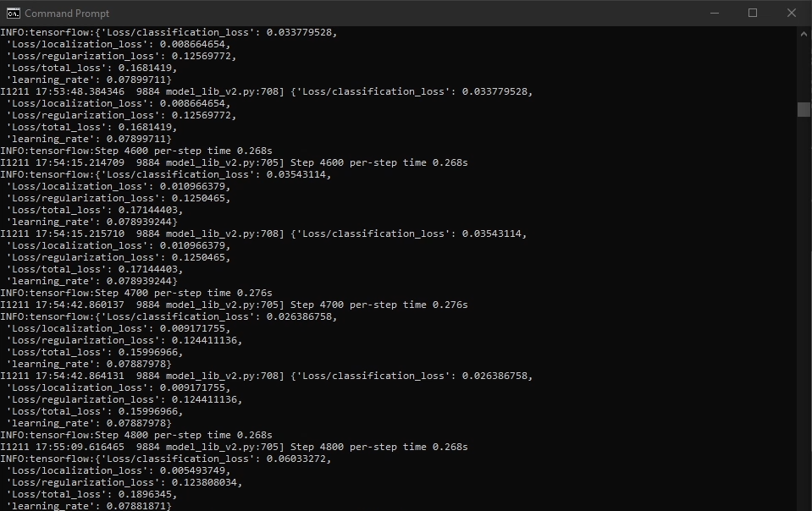Click the timestamp 'I1211 17:53:48.384346'
Screen dimensions: 812x511
point(62,91)
